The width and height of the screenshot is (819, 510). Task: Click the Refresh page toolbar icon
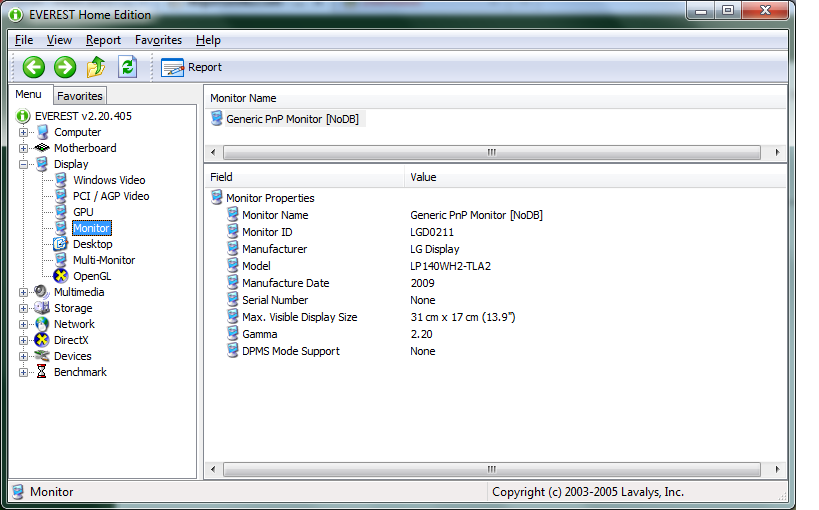[127, 67]
